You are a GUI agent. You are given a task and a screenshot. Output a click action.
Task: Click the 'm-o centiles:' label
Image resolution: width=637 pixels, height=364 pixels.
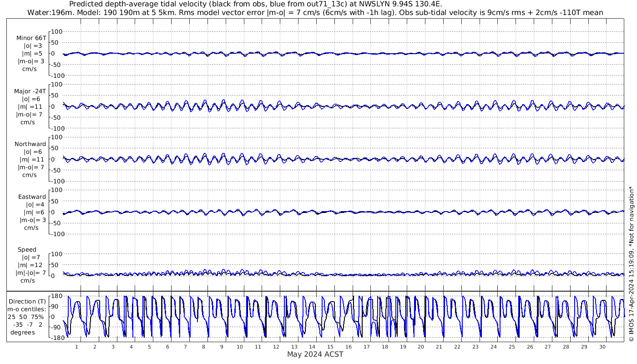pyautogui.click(x=27, y=309)
